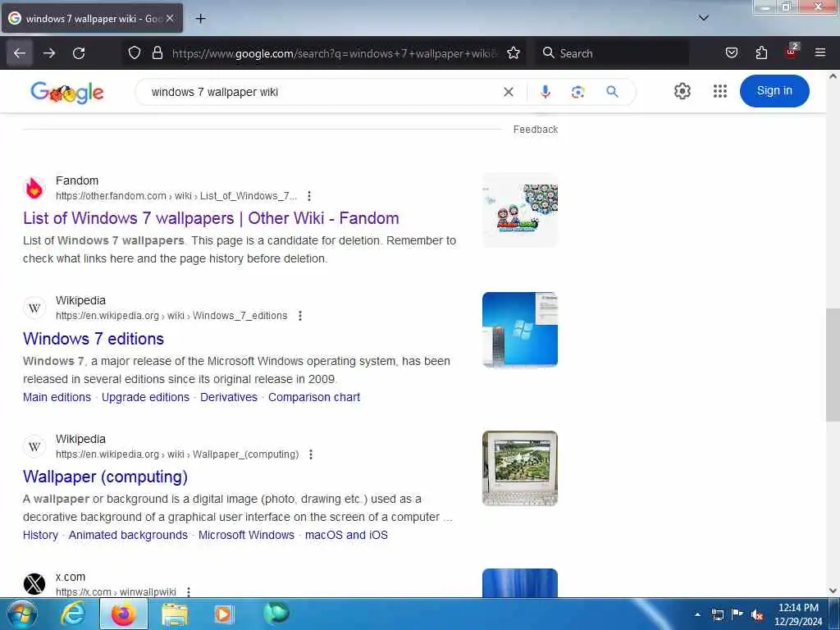The image size is (840, 630).
Task: Open the 'Wallpaper (computing)' Wikipedia result
Action: point(105,477)
